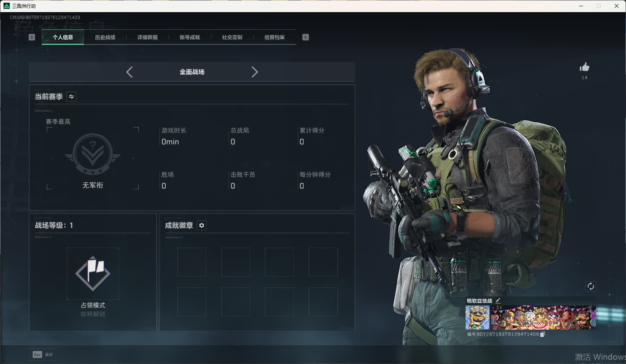The width and height of the screenshot is (626, 364).
Task: Click the season highest rank emblem
Action: tap(93, 154)
